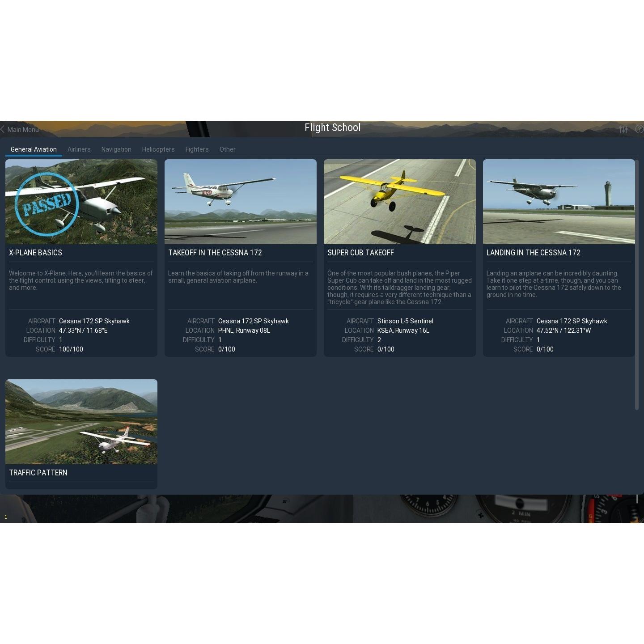Click the 100/100 score value
The height and width of the screenshot is (644, 644).
[71, 349]
